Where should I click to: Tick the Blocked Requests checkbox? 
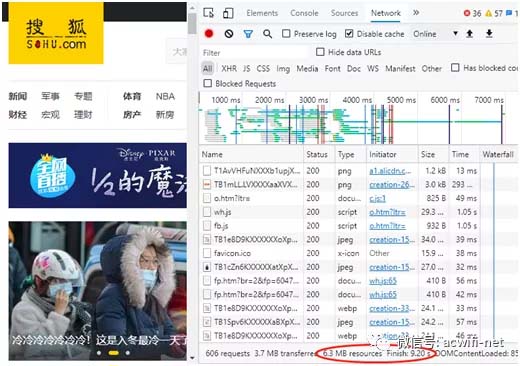point(207,83)
